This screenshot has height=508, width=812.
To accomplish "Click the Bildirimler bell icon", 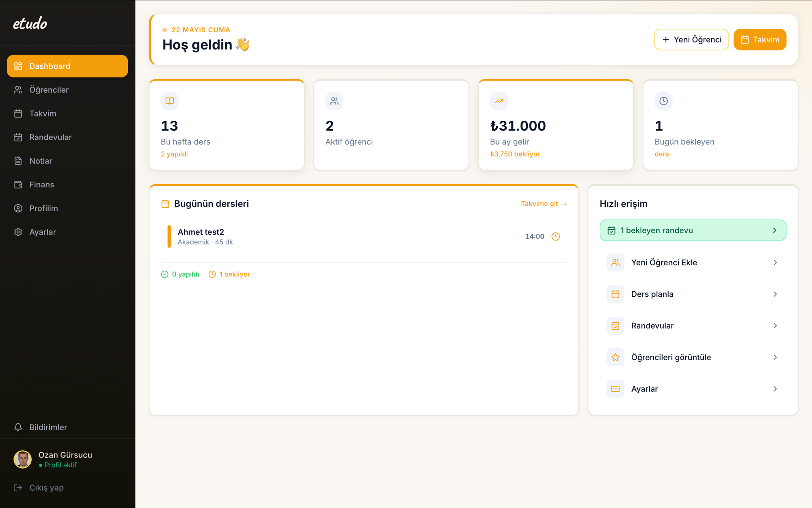I will (18, 427).
